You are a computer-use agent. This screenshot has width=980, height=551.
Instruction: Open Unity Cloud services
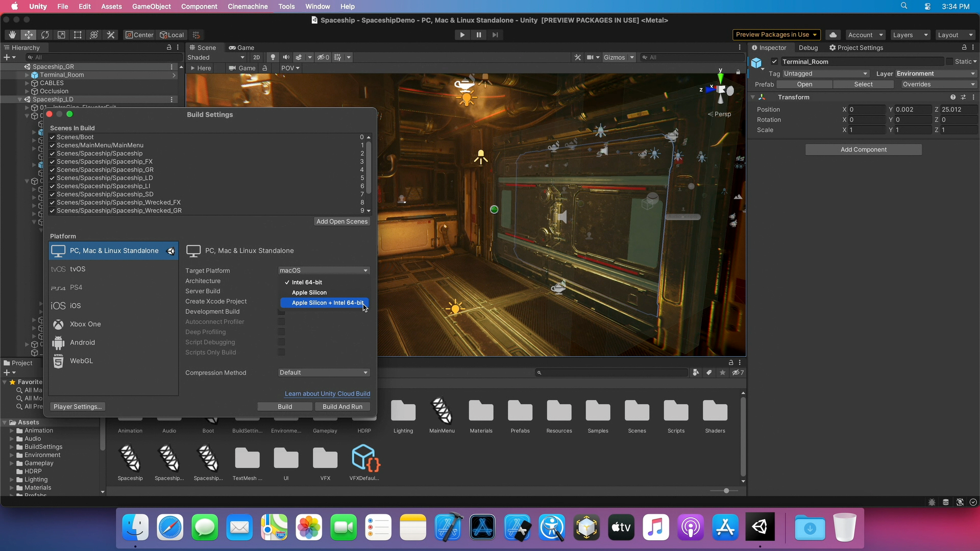tap(833, 35)
